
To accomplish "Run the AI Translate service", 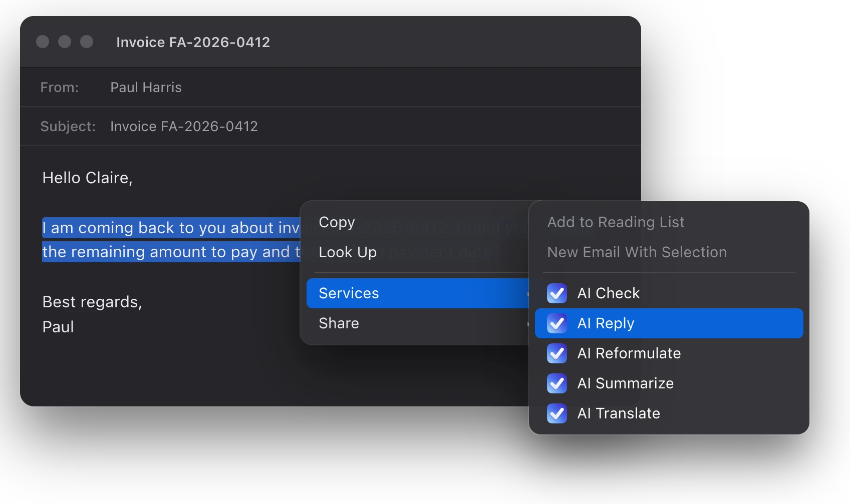I will tap(669, 413).
